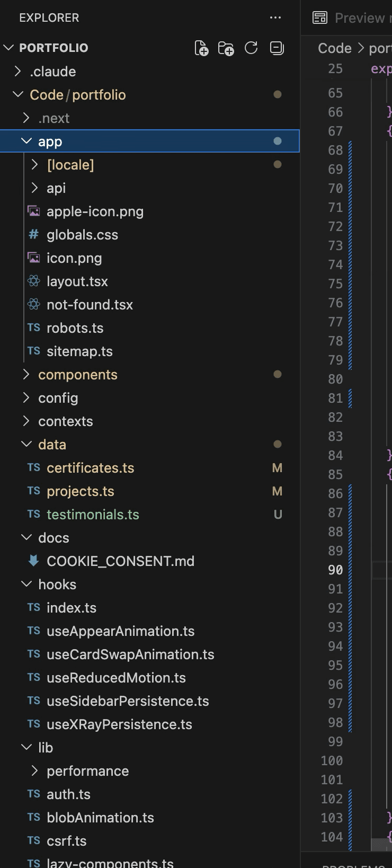Screen dimensions: 392x868
Task: Click the Collapse Folders icon in Explorer
Action: click(x=276, y=48)
